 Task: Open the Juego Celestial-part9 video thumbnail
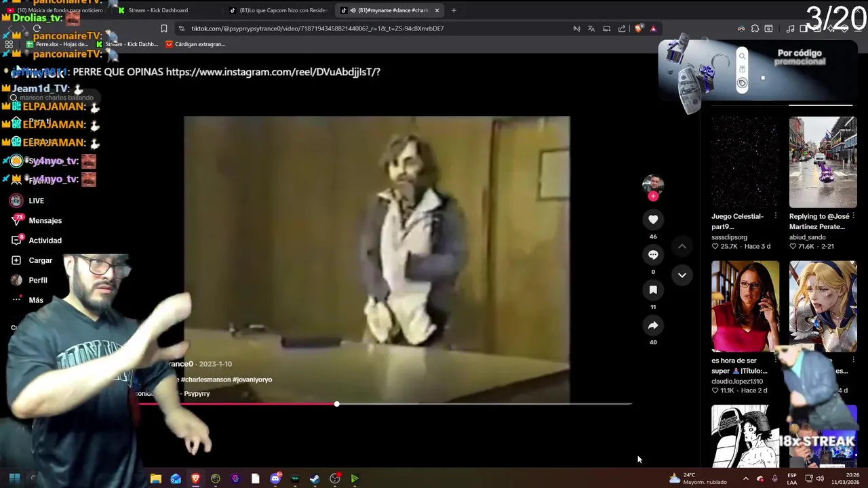click(745, 162)
